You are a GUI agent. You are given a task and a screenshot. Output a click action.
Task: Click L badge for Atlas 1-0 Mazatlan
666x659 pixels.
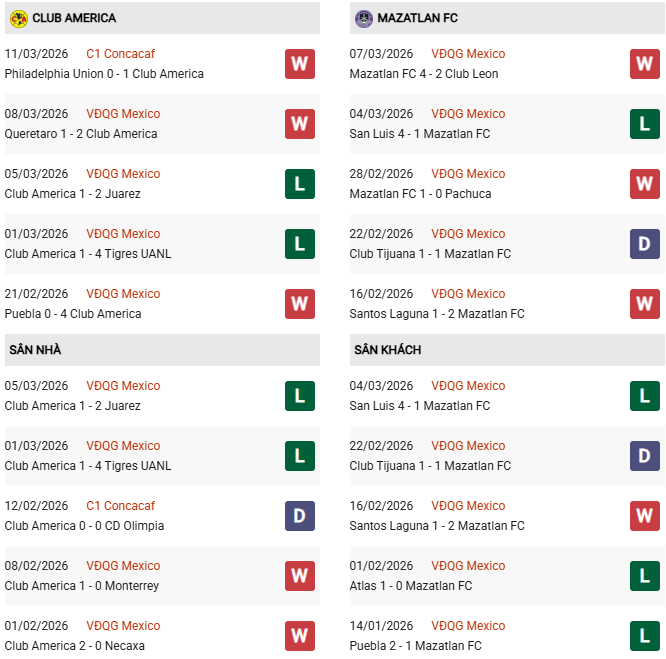645,576
